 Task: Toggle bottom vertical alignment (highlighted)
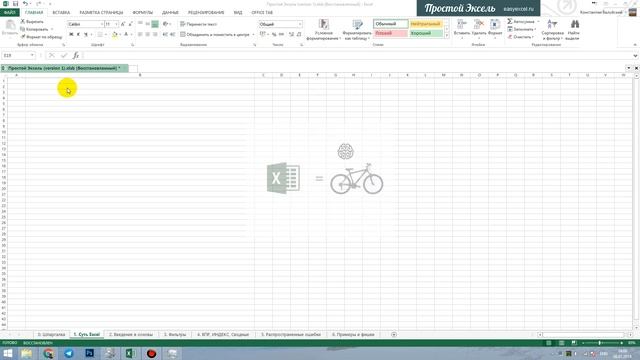[155, 24]
